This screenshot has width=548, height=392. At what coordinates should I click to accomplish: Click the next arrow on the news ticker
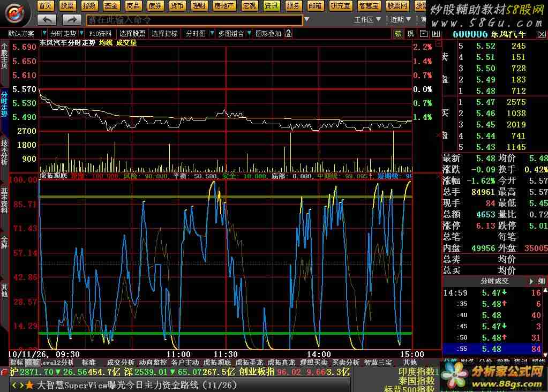tap(21, 385)
